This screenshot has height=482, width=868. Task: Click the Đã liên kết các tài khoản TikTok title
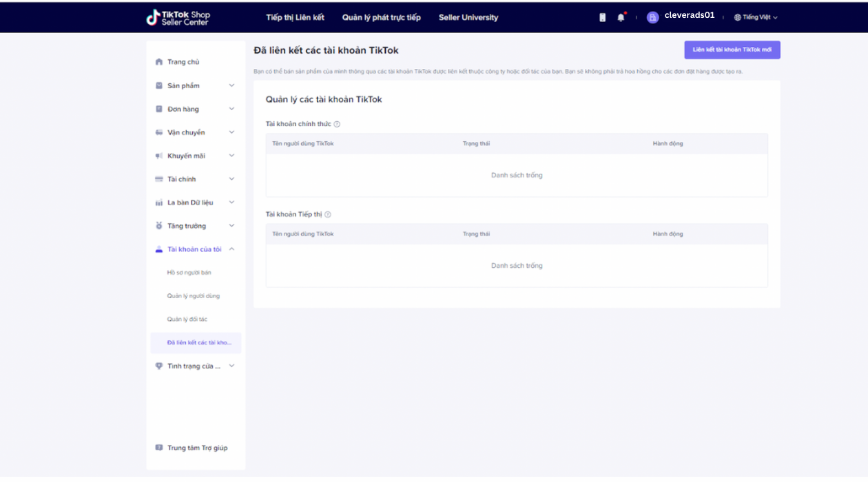click(326, 50)
